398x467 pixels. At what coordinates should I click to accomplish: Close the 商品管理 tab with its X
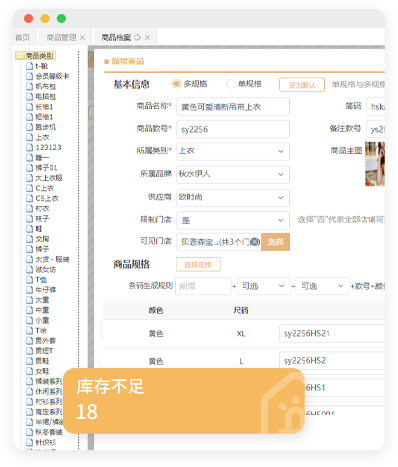(x=82, y=38)
